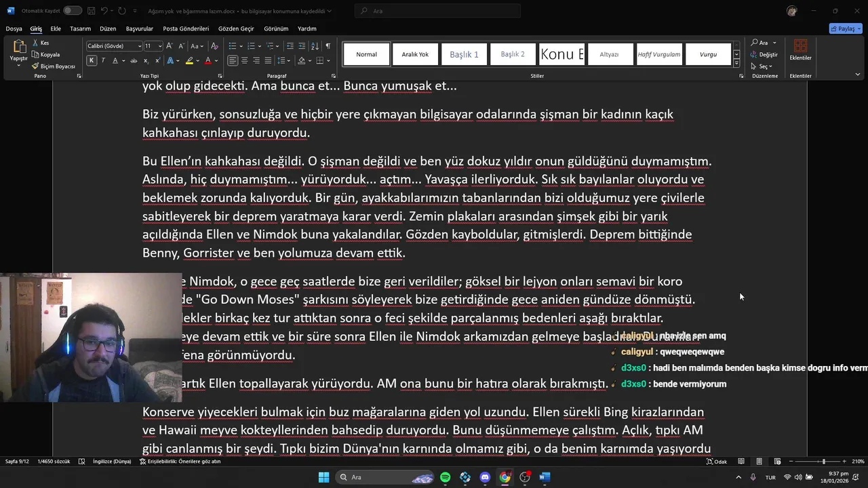Screen dimensions: 868x488
Task: Align text right
Action: click(256, 60)
